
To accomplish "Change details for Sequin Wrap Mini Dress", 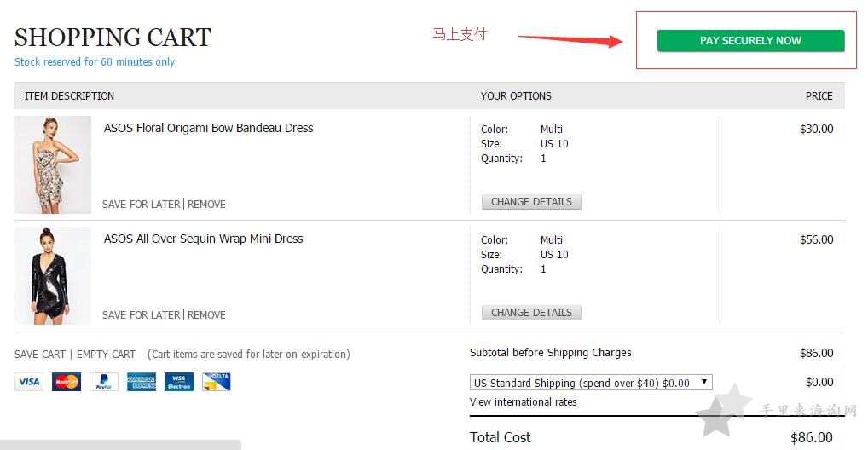I will point(531,313).
